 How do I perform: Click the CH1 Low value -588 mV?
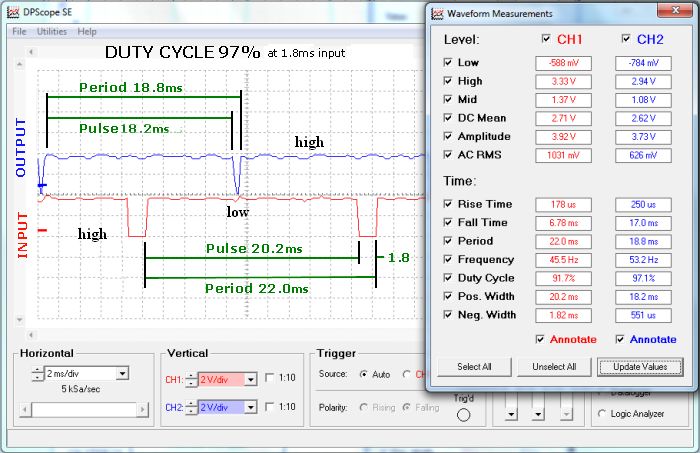[563, 63]
